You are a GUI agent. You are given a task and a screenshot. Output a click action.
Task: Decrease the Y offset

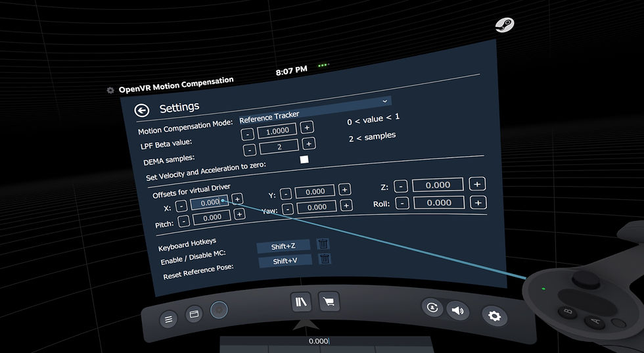click(286, 193)
